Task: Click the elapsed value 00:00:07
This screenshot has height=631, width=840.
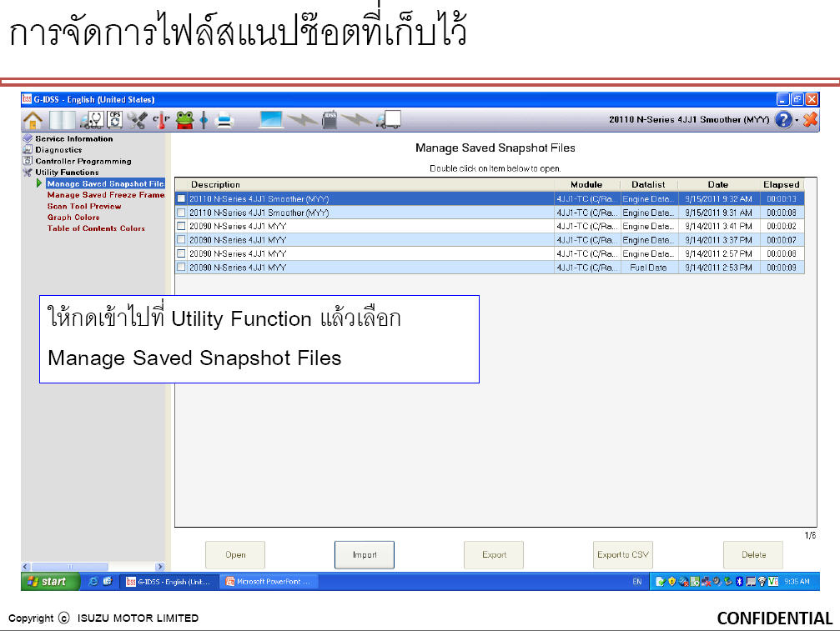Action: point(782,240)
